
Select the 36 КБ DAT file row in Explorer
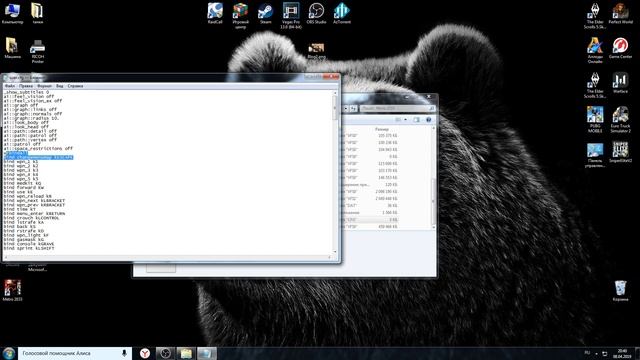371,206
